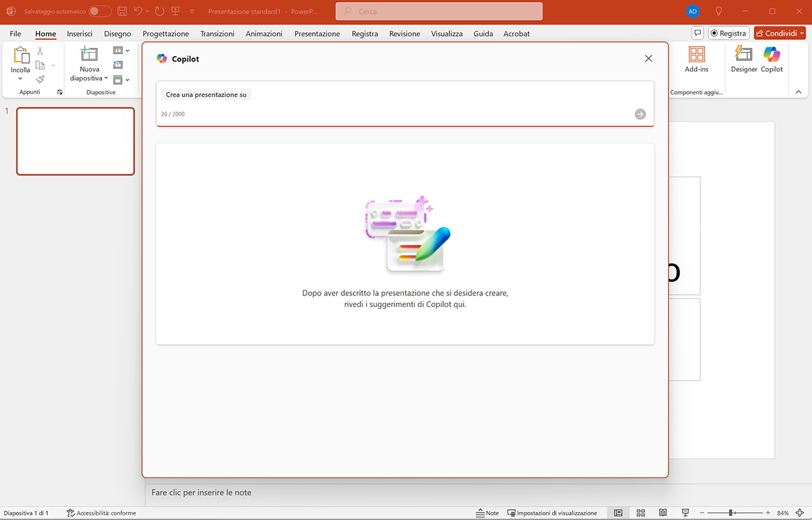Reset slide layout icon
Screen dimensions: 812x520
[x=118, y=65]
